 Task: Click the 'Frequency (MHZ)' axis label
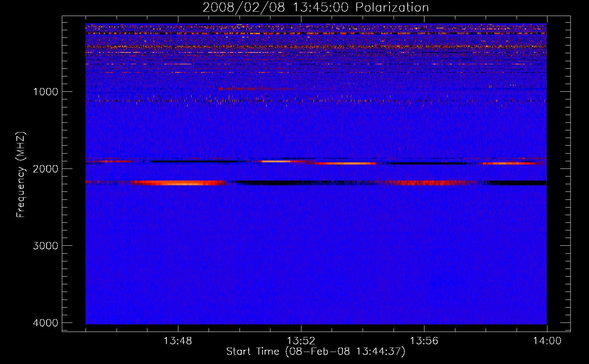pyautogui.click(x=21, y=174)
